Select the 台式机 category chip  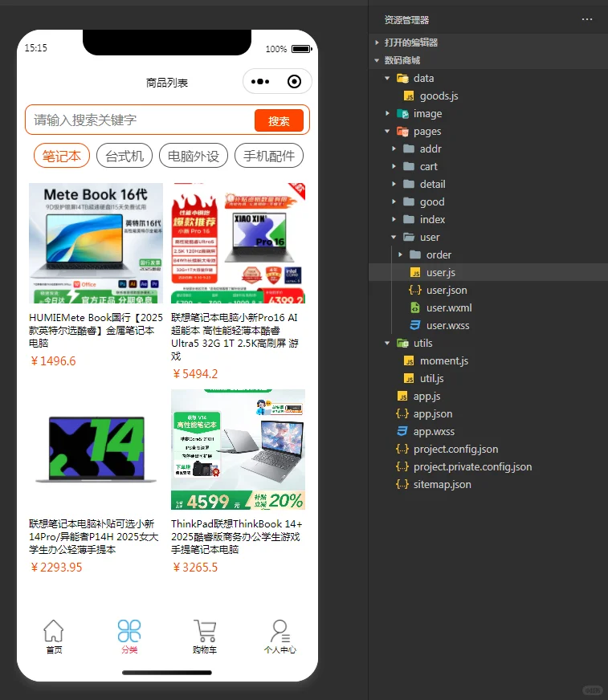(x=124, y=156)
